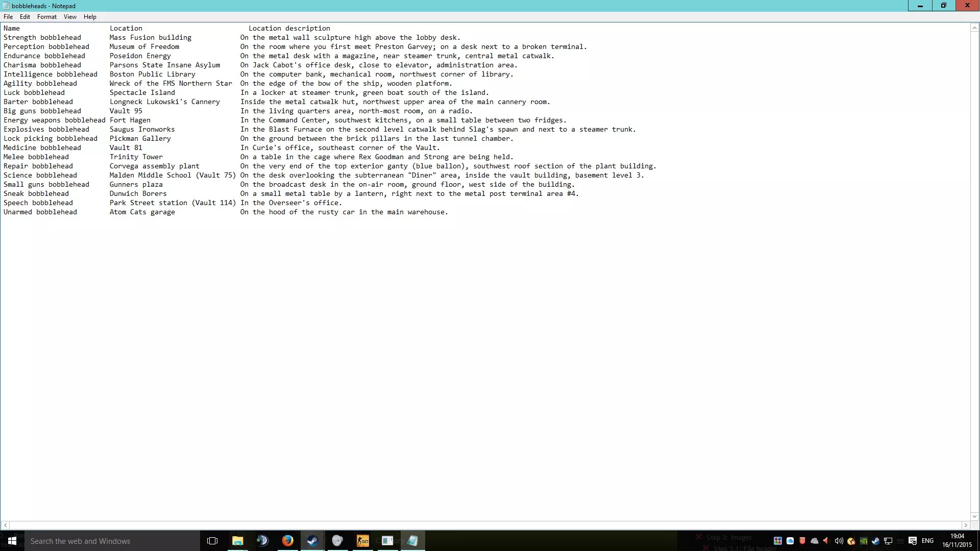Click the vertical scrollbar up arrow
This screenshot has height=551, width=980.
(974, 28)
